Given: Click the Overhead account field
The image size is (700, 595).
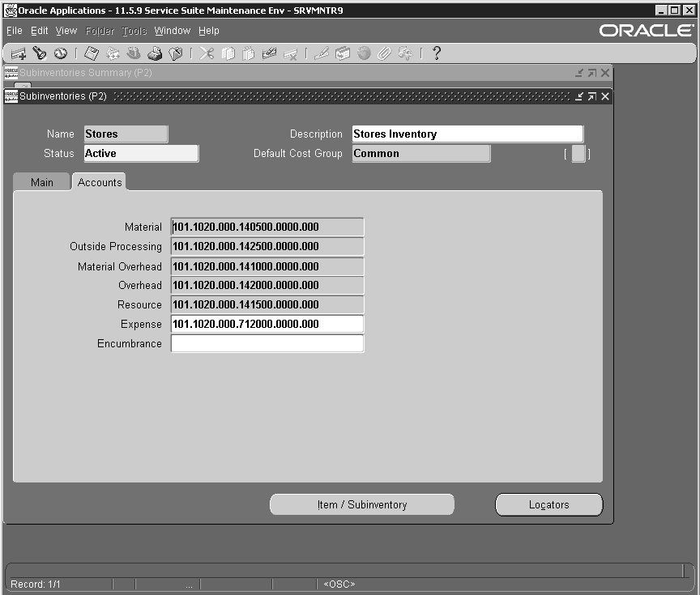Looking at the screenshot, I should [x=267, y=285].
